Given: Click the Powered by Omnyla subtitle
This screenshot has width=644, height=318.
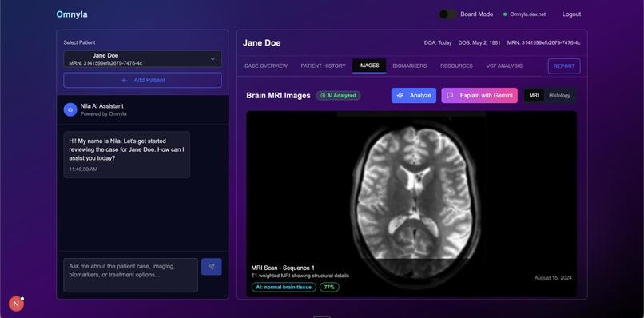Looking at the screenshot, I should pyautogui.click(x=104, y=113).
